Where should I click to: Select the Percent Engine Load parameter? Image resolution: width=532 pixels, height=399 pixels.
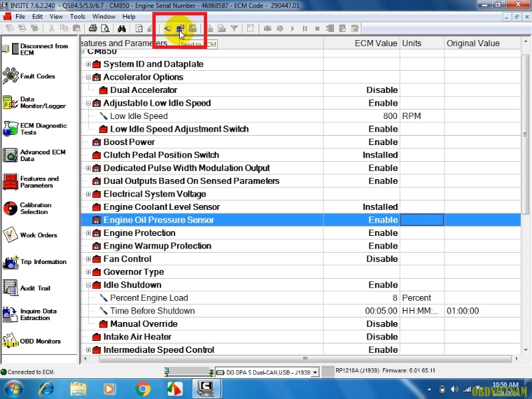pos(149,298)
